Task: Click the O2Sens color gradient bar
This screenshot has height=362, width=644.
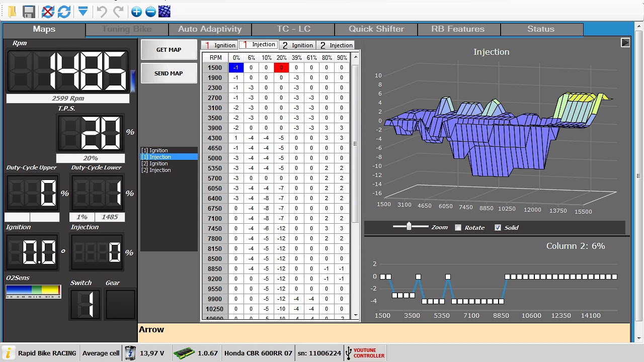Action: (x=33, y=291)
